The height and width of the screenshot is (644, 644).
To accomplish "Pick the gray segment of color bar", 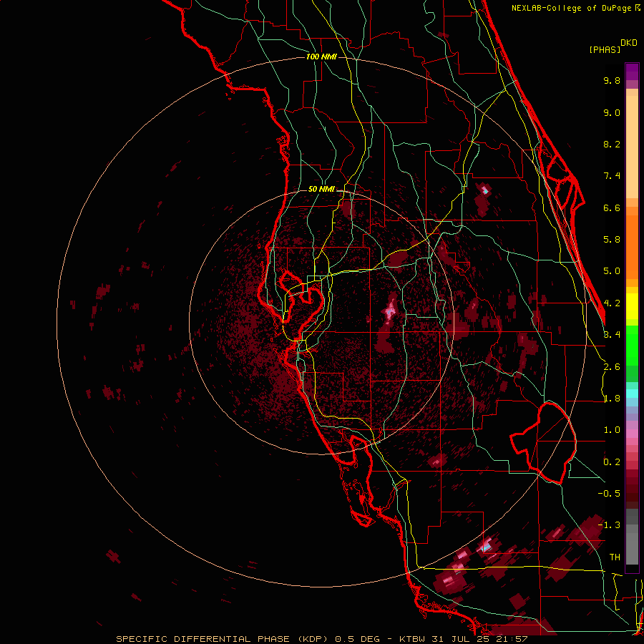I will pos(632,538).
